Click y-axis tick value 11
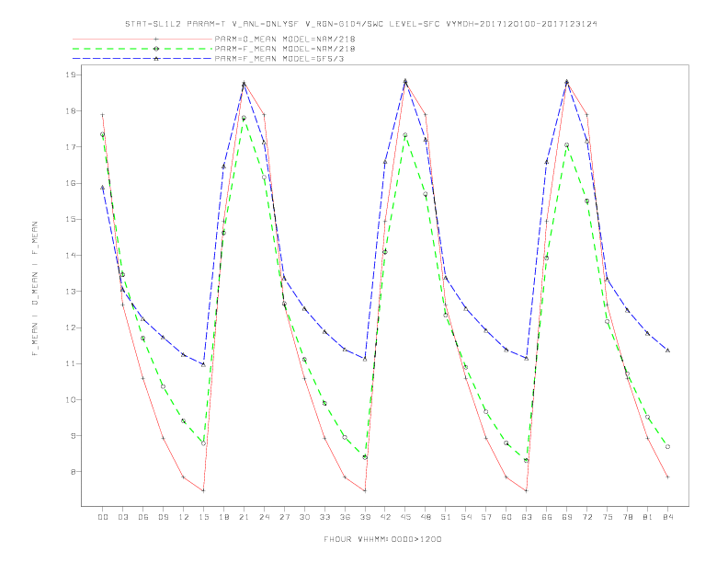Screen dimensions: 728x563 [x=72, y=363]
